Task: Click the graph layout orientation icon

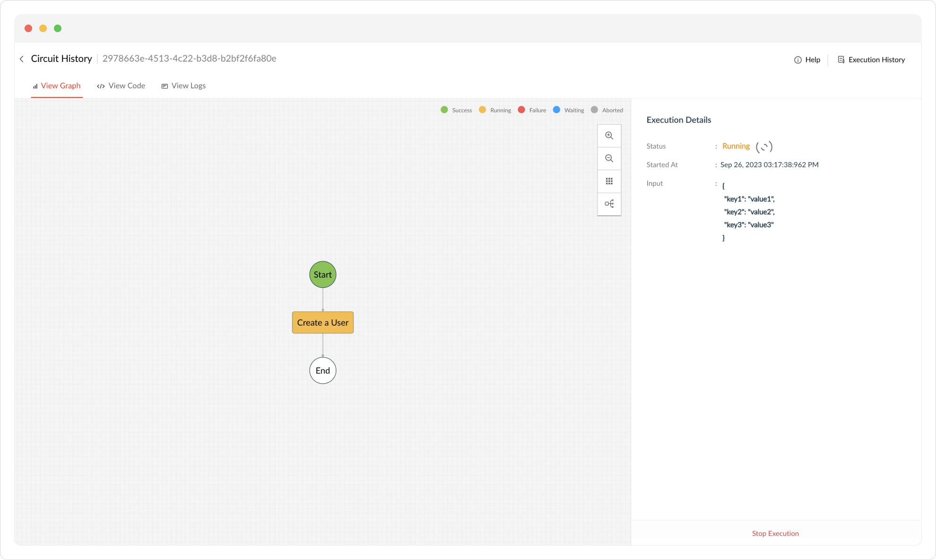Action: click(x=609, y=204)
